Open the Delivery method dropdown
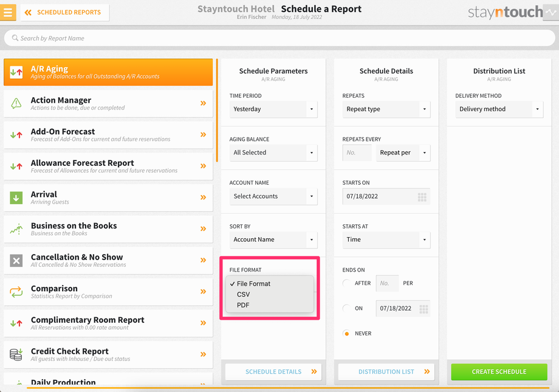559x392 pixels. (499, 109)
